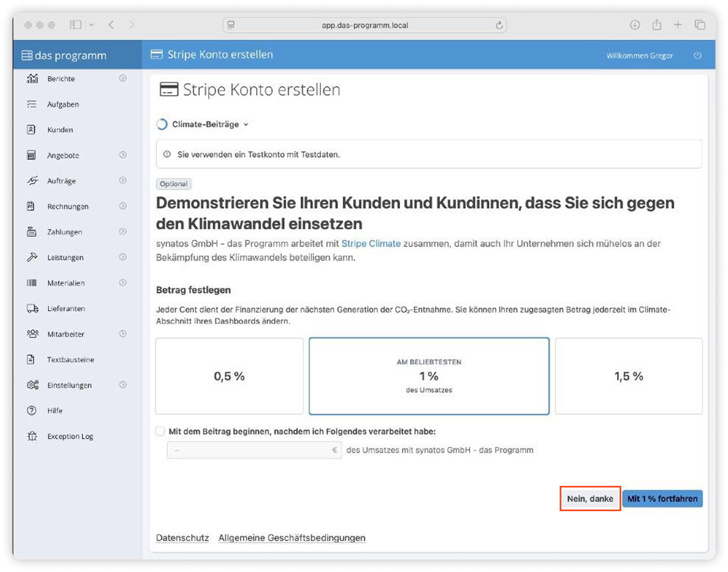Open Textbausteine in the sidebar menu
Image resolution: width=728 pixels, height=572 pixels.
pyautogui.click(x=70, y=360)
